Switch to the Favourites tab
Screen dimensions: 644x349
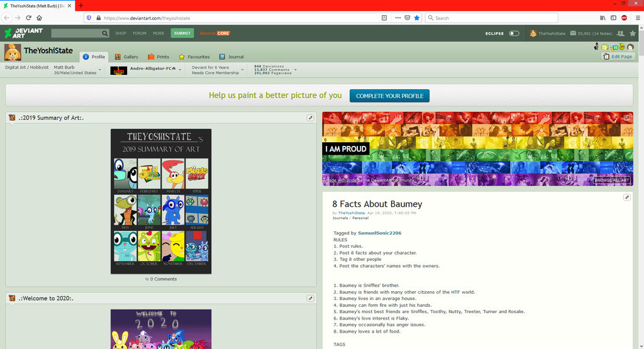[194, 57]
